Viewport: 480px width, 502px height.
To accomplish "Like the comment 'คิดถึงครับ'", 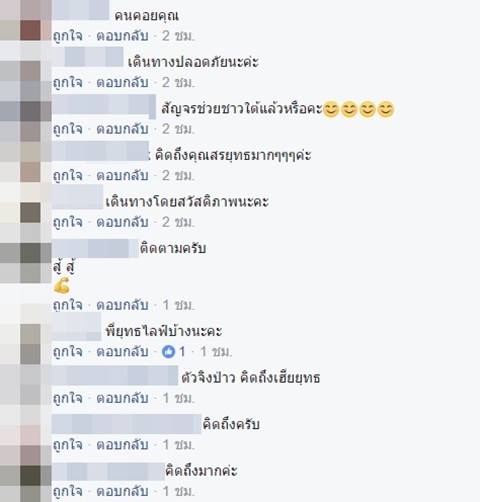I will 68,445.
